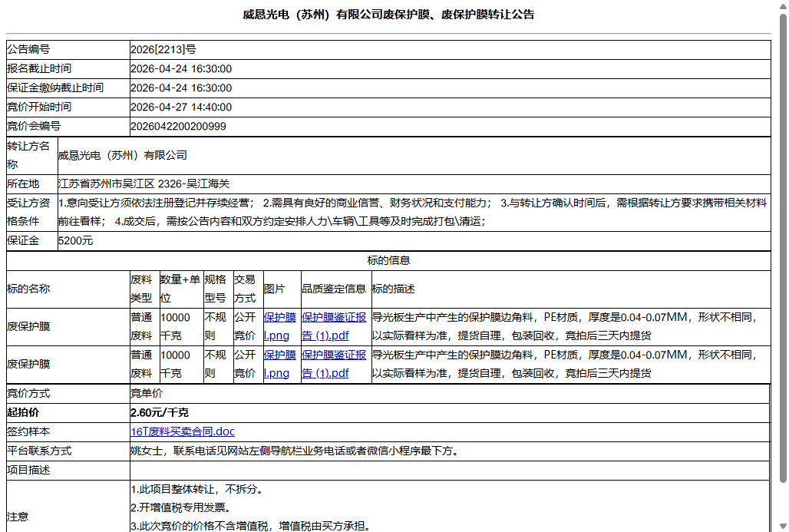Click the page title heading
The width and height of the screenshot is (789, 532).
click(388, 15)
